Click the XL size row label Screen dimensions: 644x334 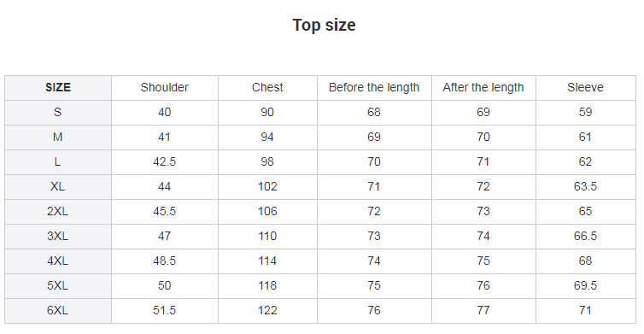[58, 186]
